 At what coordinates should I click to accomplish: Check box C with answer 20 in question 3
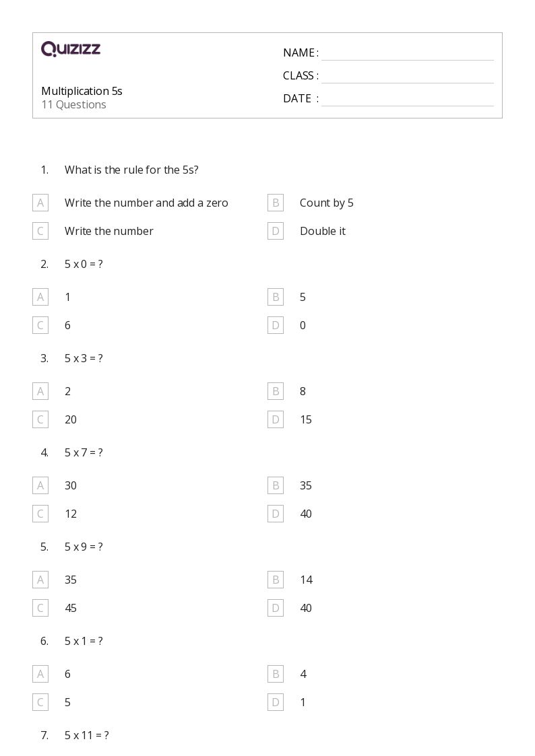coord(40,419)
